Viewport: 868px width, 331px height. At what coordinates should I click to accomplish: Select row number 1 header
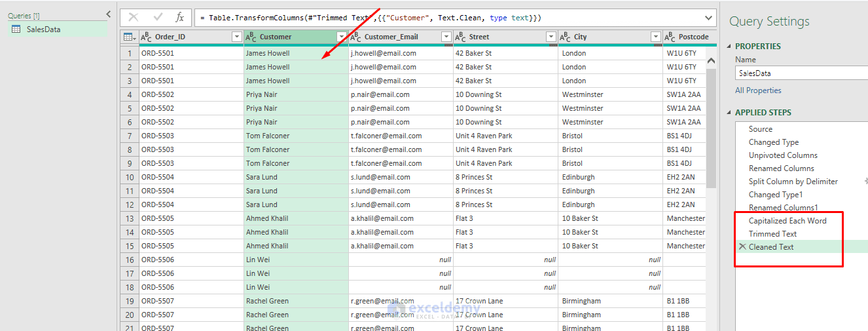(130, 53)
